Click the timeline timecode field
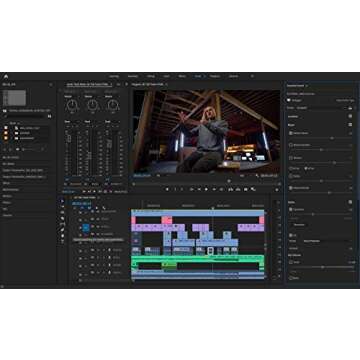Viewport: 360px width, 360px height. [x=82, y=203]
